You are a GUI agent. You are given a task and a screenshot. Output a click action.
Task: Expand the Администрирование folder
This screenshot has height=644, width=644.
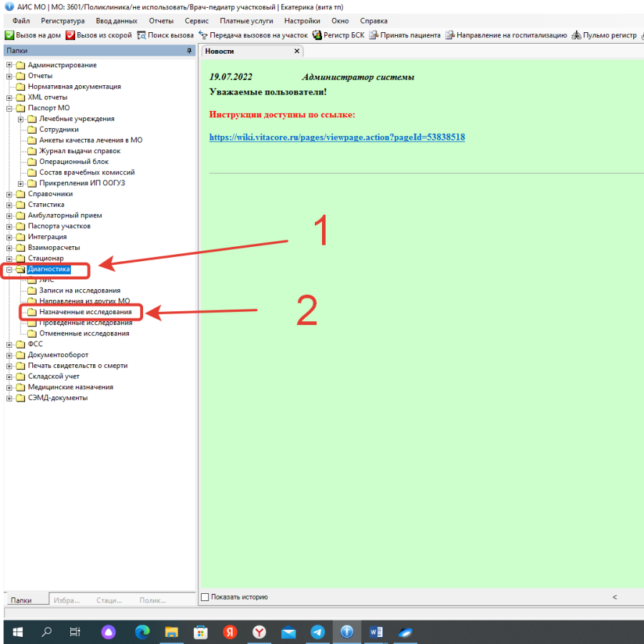pos(9,65)
